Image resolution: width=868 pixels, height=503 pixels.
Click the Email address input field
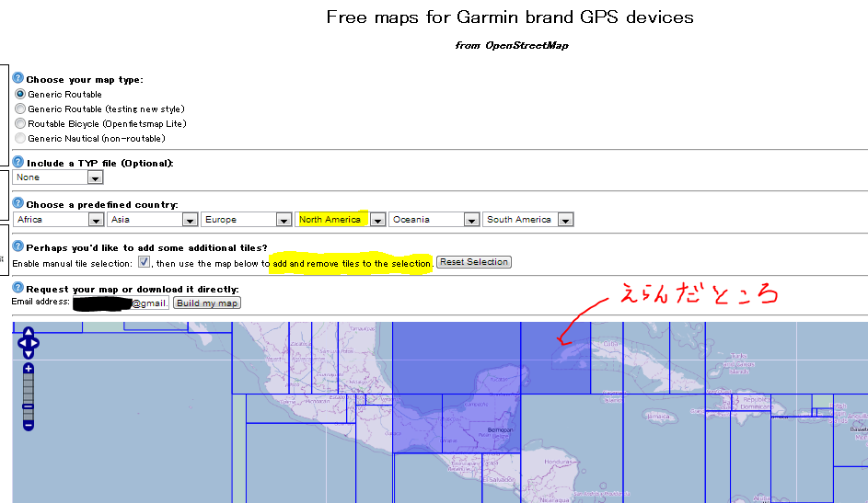click(120, 303)
